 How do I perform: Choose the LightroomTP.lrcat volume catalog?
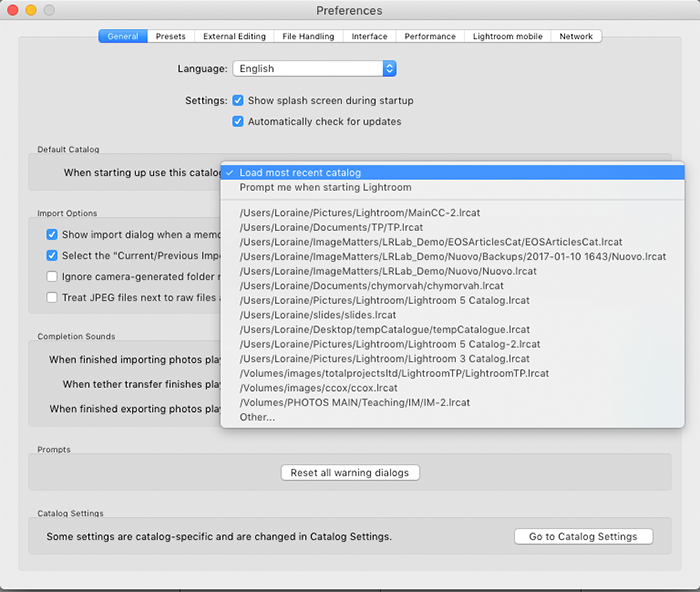pyautogui.click(x=452, y=373)
